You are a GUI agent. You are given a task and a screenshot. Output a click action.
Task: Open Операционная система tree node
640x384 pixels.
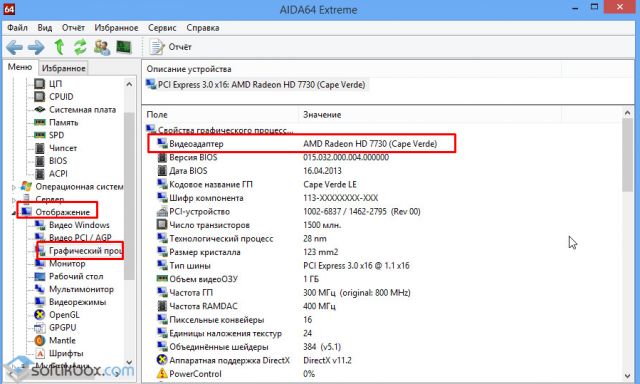79,186
